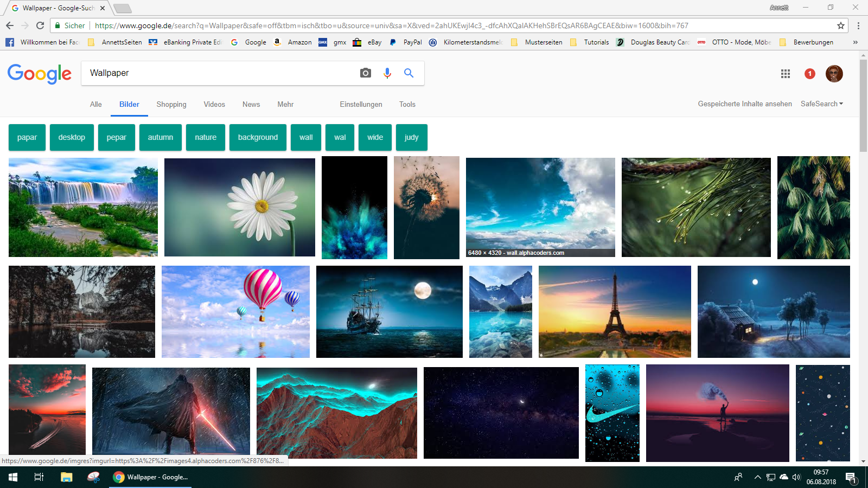Click the taskbar volume icon

point(796,477)
